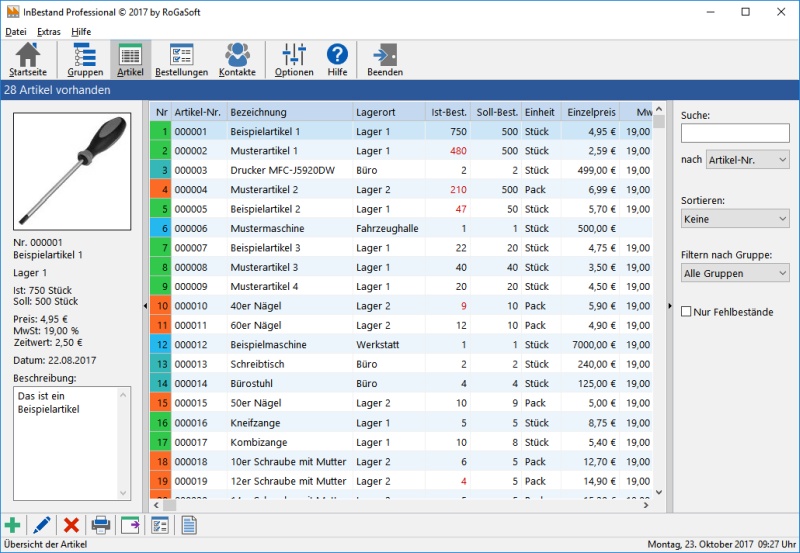Open the Startseite home view
The image size is (800, 553).
27,60
